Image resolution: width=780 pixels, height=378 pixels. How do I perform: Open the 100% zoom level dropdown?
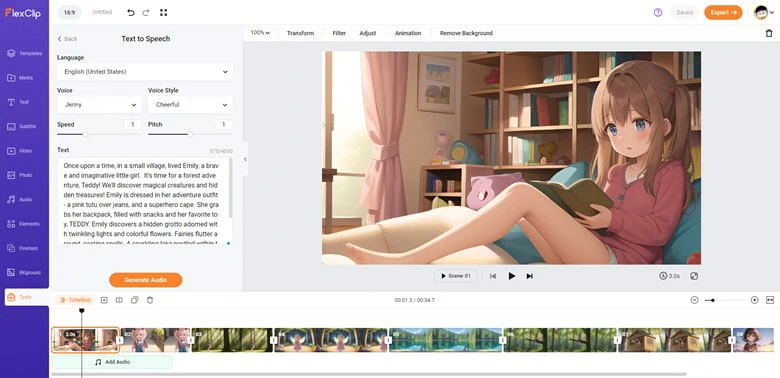coord(260,33)
